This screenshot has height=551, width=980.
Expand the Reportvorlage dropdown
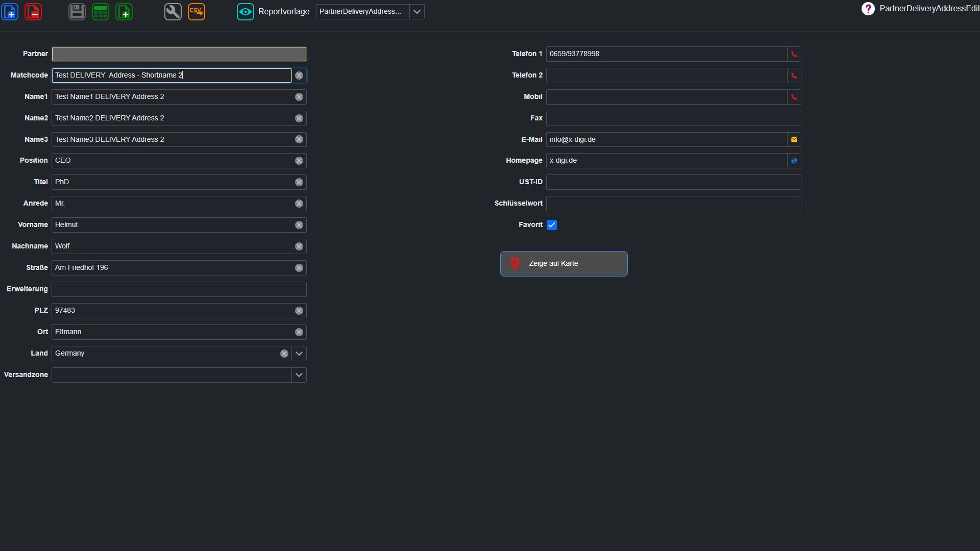point(416,12)
